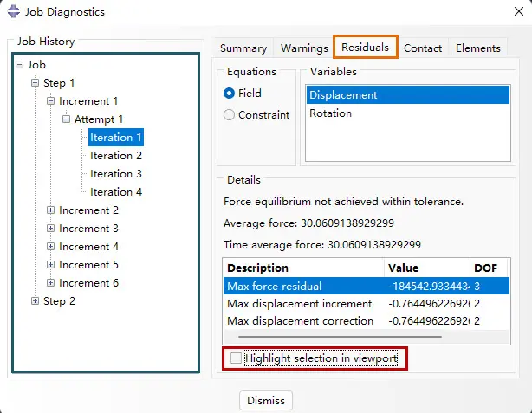Collapse the Step 1 tree node

(35, 83)
